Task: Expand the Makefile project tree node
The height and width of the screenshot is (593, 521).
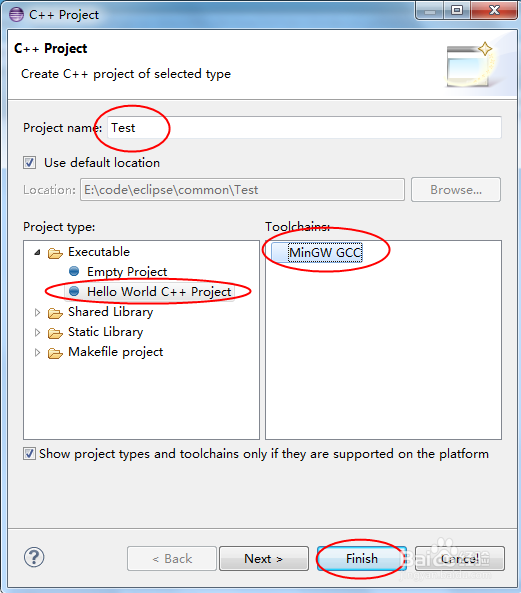Action: coord(37,352)
